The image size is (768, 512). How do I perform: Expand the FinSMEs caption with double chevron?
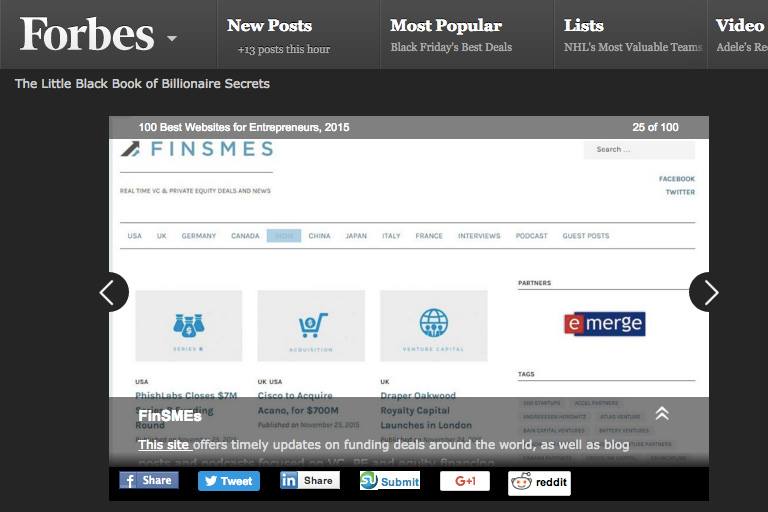pyautogui.click(x=662, y=414)
